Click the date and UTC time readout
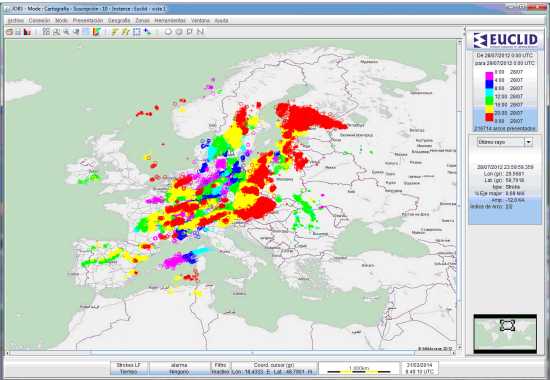 click(x=420, y=368)
